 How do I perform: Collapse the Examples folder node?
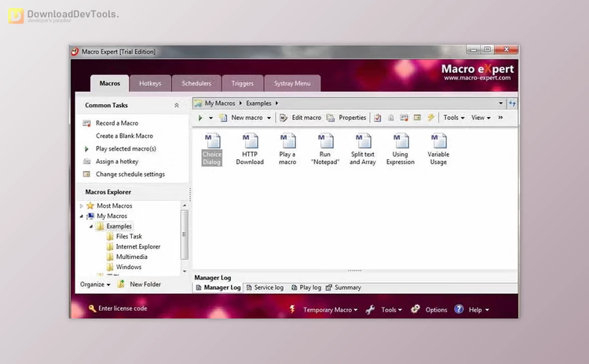click(x=91, y=226)
